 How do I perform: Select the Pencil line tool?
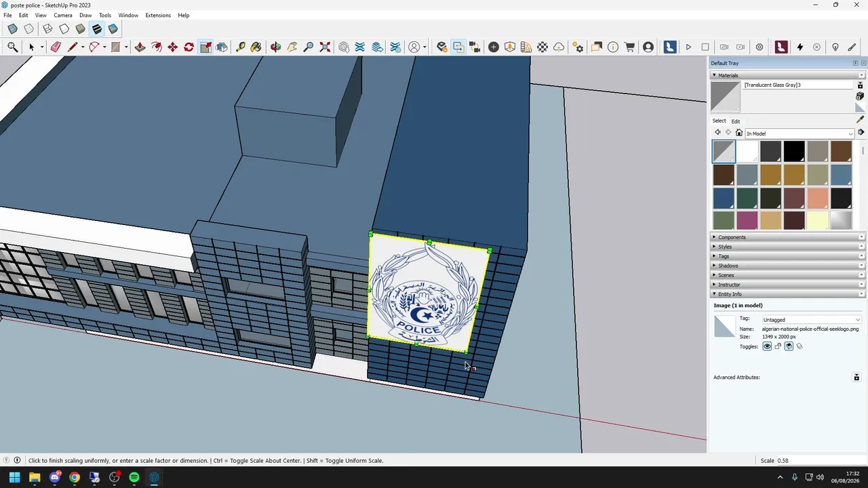pyautogui.click(x=73, y=47)
